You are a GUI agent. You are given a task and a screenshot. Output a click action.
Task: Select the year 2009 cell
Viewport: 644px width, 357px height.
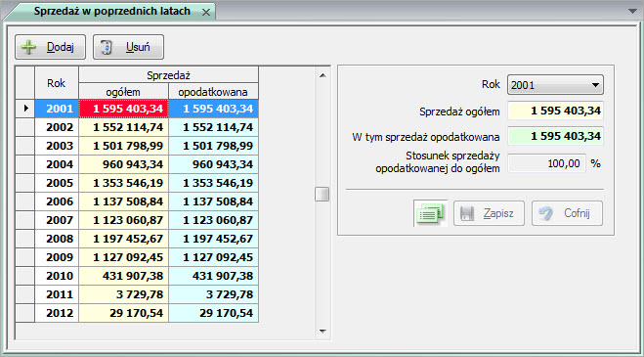point(57,257)
